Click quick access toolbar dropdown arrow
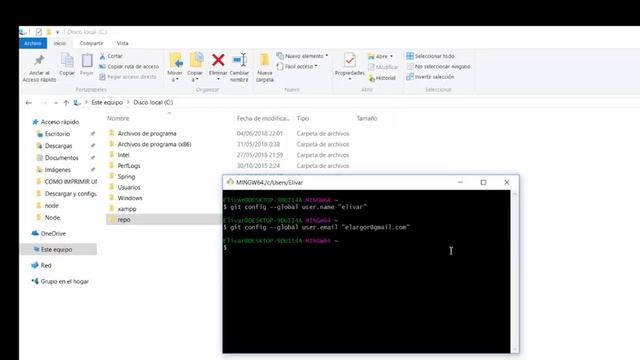 (58, 32)
